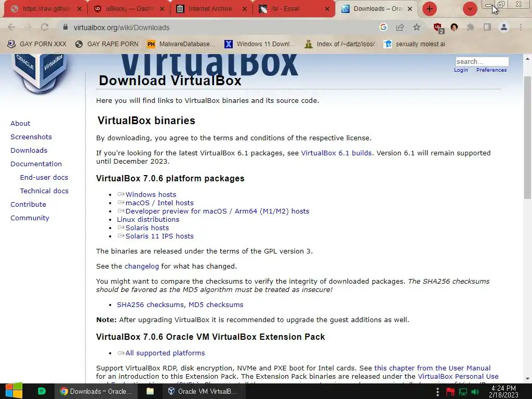Open Screenshots in the sidebar
The image size is (532, 399).
31,137
